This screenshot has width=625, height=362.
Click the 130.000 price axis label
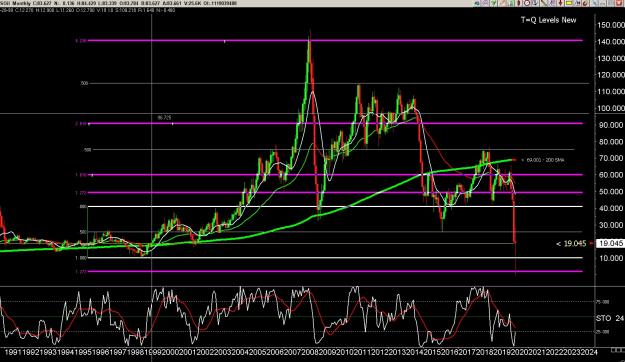[x=611, y=58]
